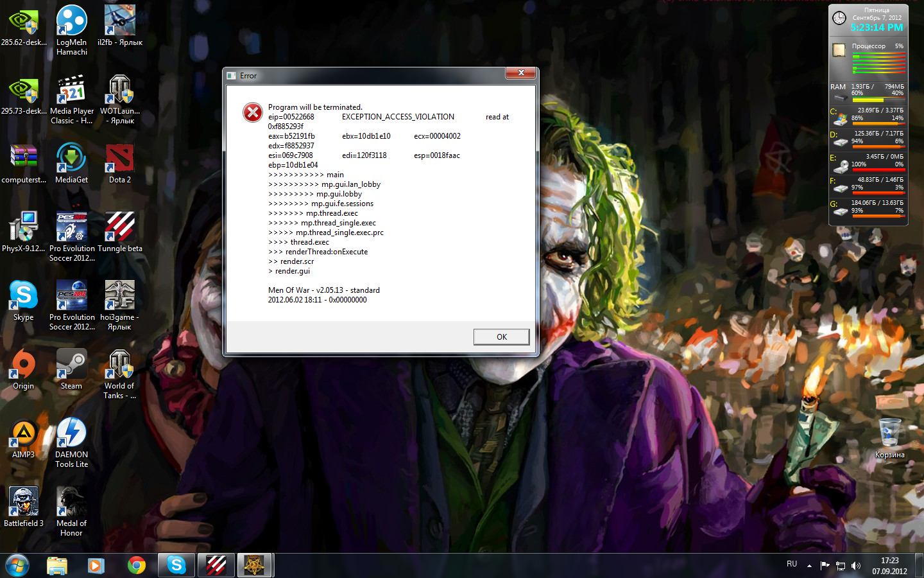The width and height of the screenshot is (924, 578).
Task: Click Show desktop button at taskbar end
Action: [x=919, y=566]
